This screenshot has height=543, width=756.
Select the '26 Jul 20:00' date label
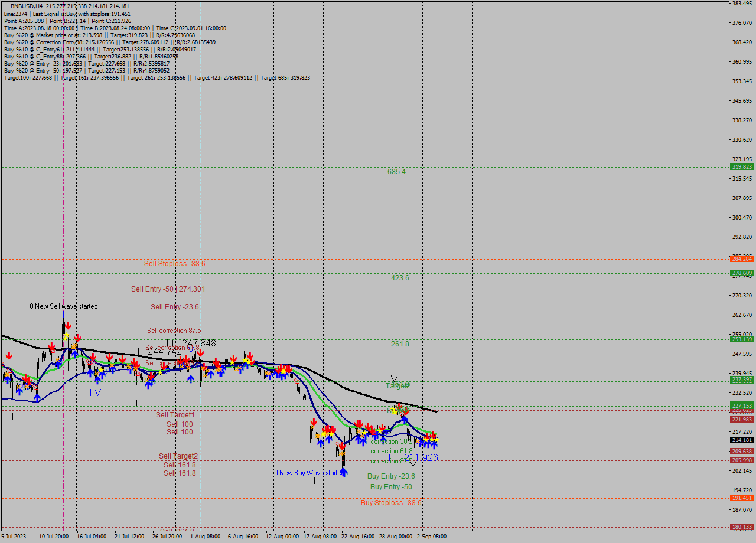pos(167,537)
